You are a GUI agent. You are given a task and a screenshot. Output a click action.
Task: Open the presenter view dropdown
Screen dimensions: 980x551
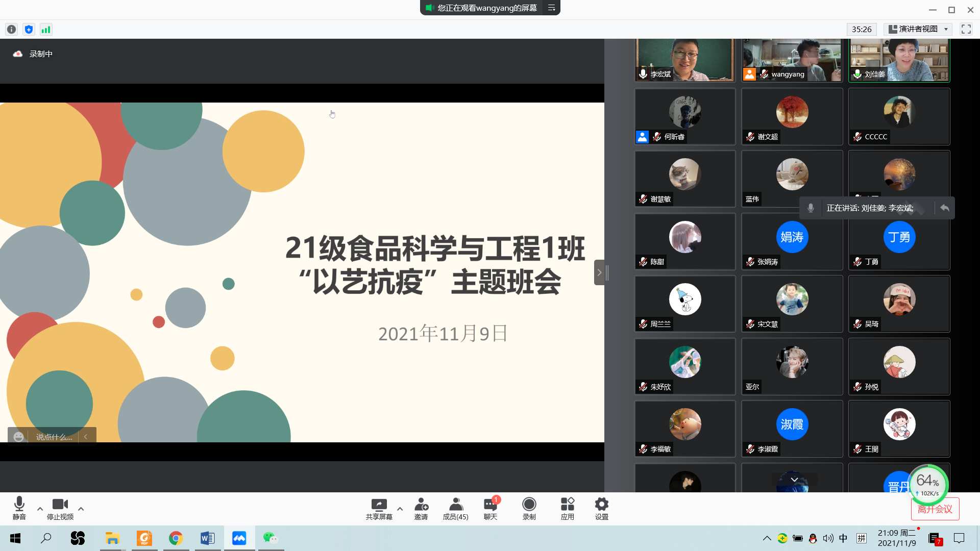pyautogui.click(x=918, y=29)
